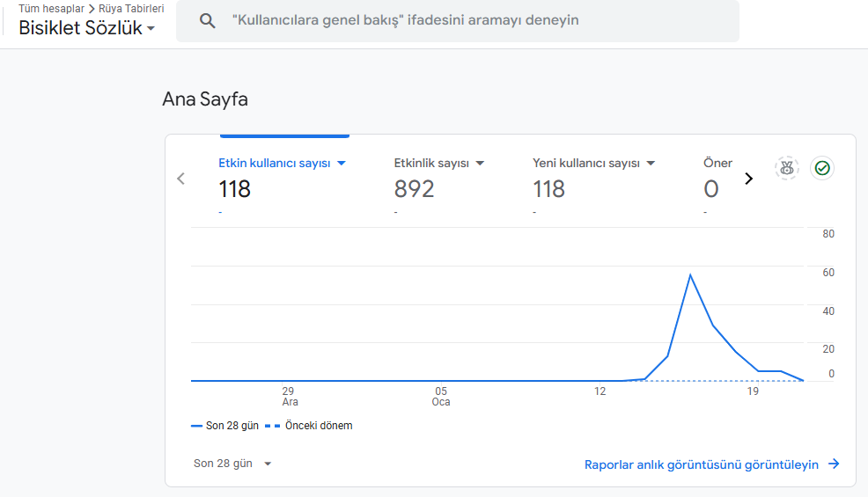Click the 29 Ara axis label

click(x=289, y=396)
